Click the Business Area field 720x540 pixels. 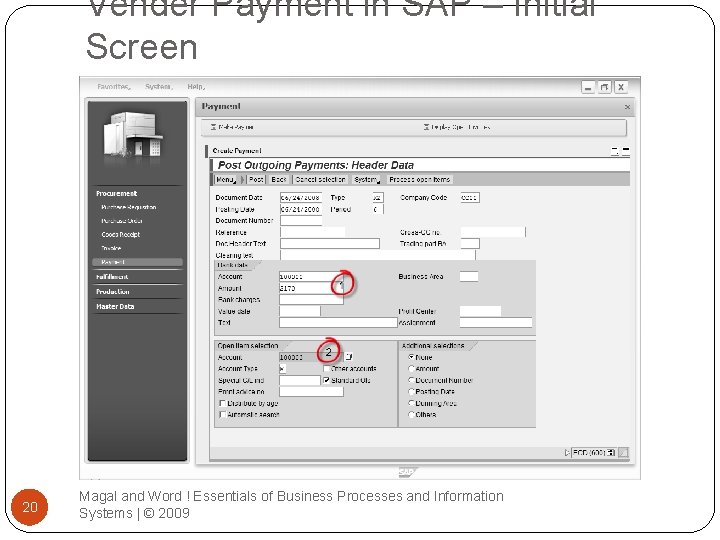469,276
